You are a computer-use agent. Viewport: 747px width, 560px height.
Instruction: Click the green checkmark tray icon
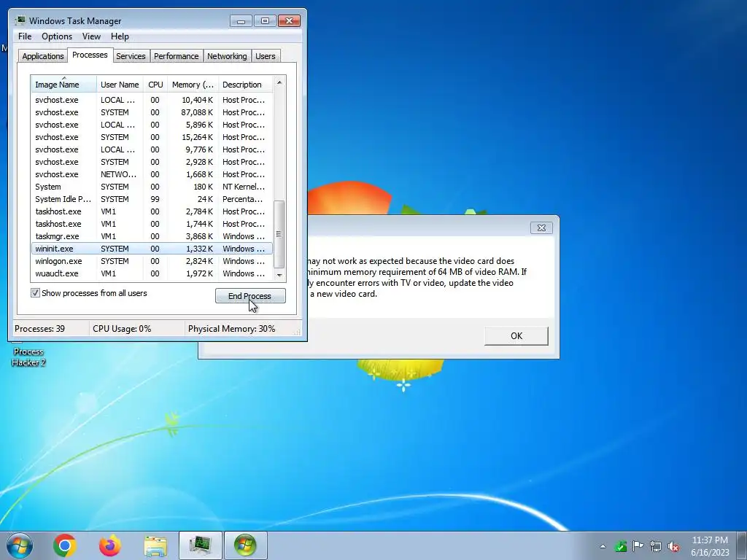(620, 546)
